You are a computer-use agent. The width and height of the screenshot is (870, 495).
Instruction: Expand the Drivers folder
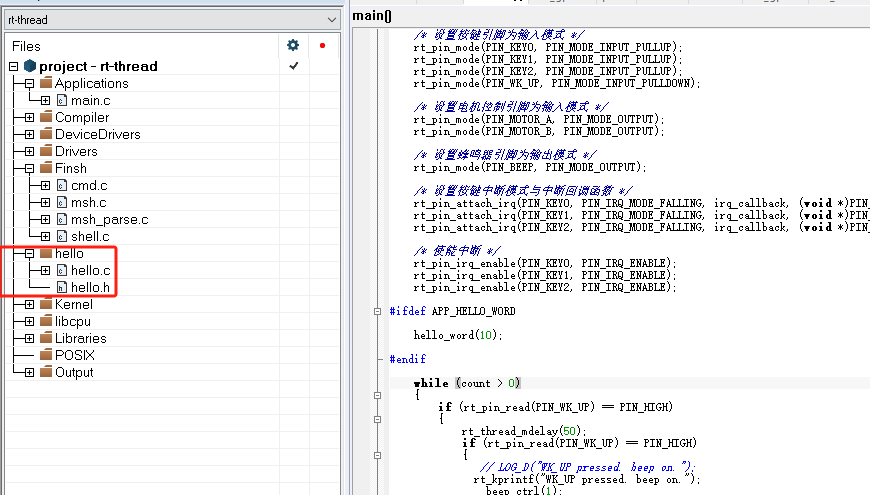29,151
